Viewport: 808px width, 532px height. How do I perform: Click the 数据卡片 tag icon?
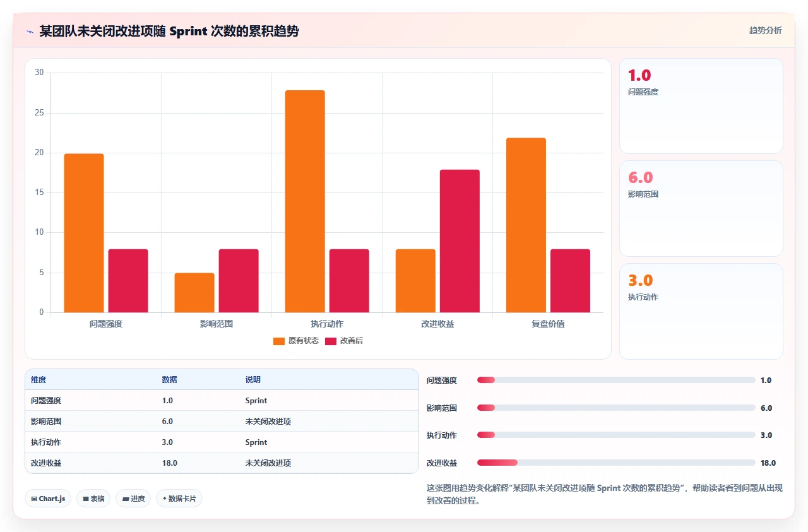coord(164,499)
